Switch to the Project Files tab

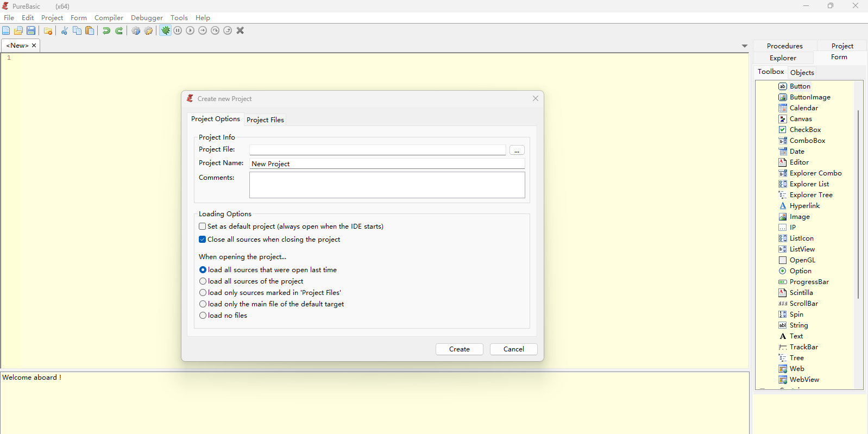(265, 120)
